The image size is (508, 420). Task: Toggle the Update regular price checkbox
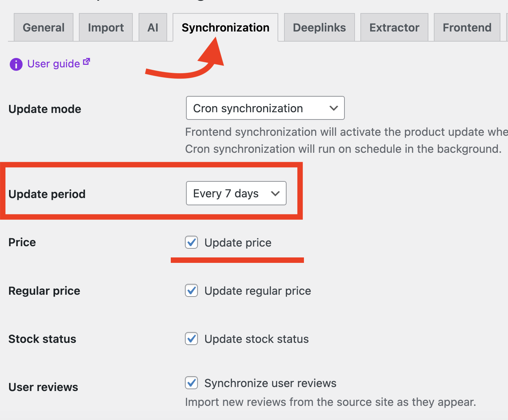[191, 290]
